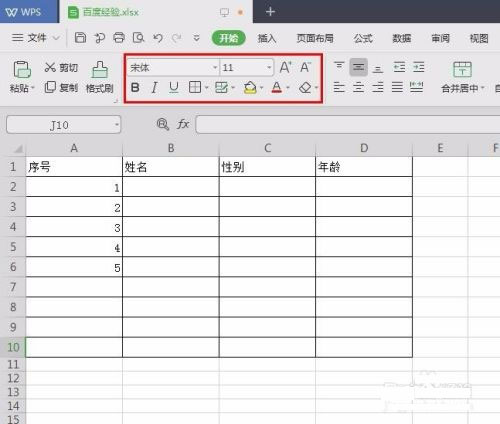
Task: Click the Erase formatting eraser icon
Action: pos(305,88)
